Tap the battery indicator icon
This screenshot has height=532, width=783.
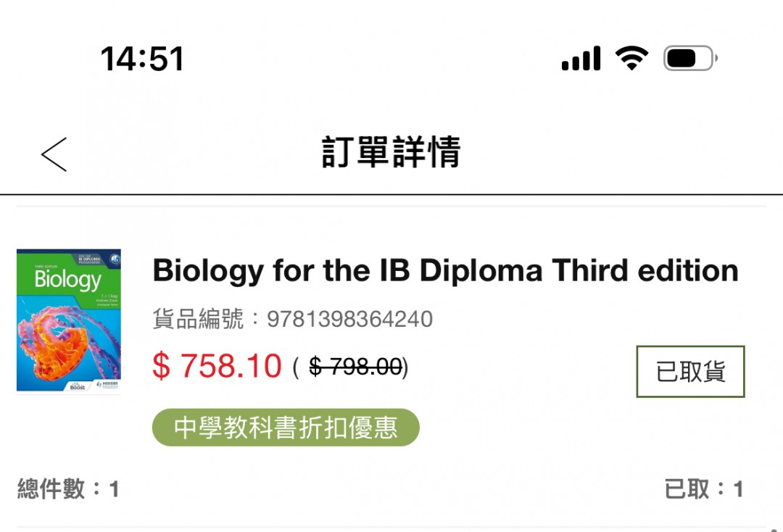coord(689,59)
